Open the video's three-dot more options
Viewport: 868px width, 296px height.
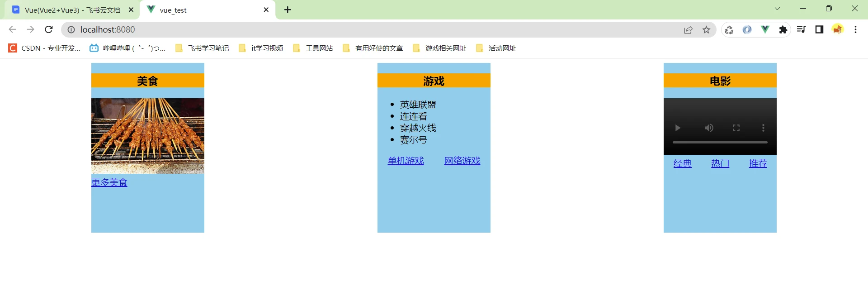(763, 128)
